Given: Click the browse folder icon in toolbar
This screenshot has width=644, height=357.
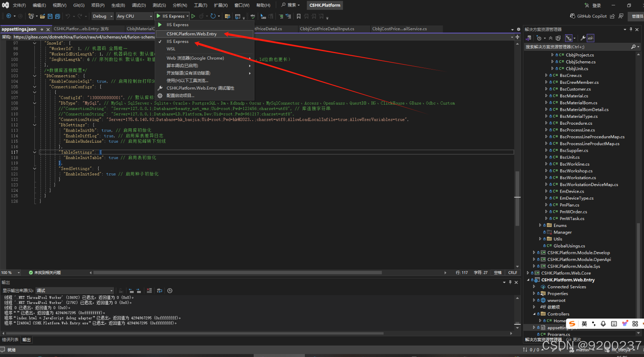Looking at the screenshot, I should pos(227,16).
